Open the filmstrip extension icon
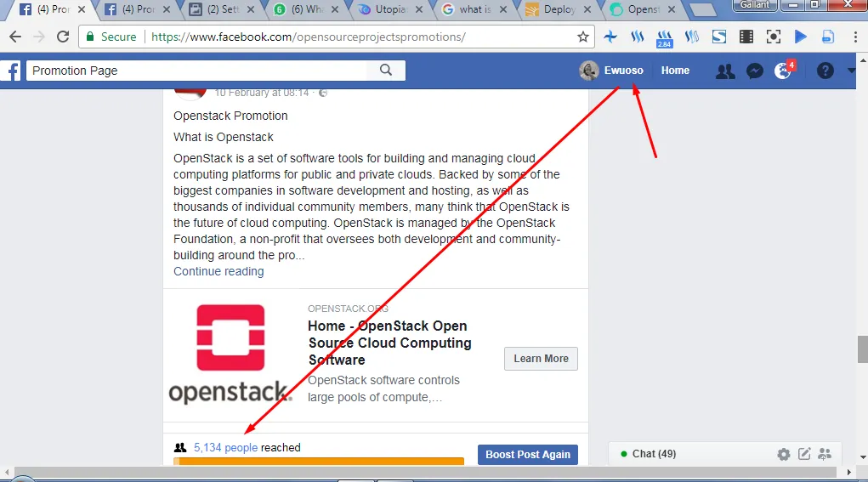The height and width of the screenshot is (482, 868). point(746,37)
